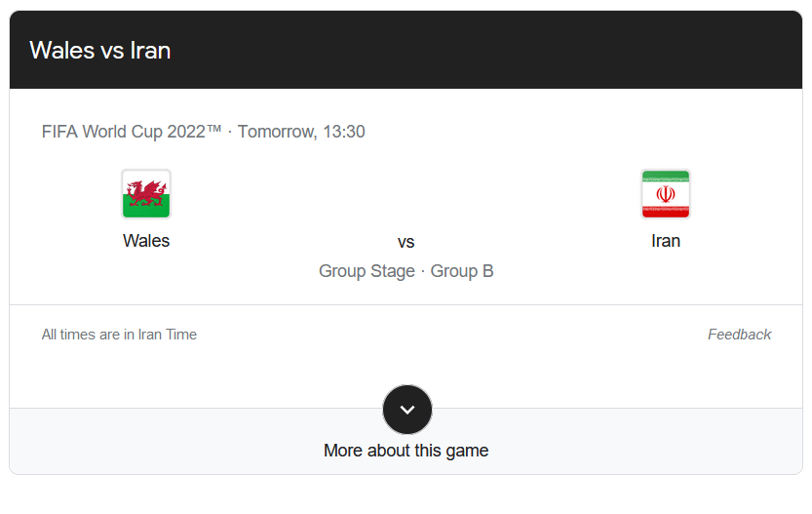The height and width of the screenshot is (514, 812).
Task: Click the 'Group B' label
Action: [x=462, y=271]
